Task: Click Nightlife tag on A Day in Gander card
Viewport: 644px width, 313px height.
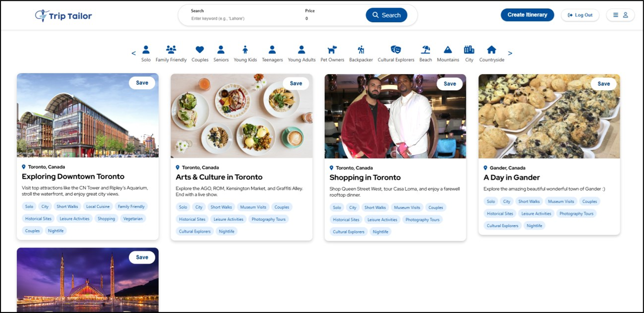Action: pos(534,226)
